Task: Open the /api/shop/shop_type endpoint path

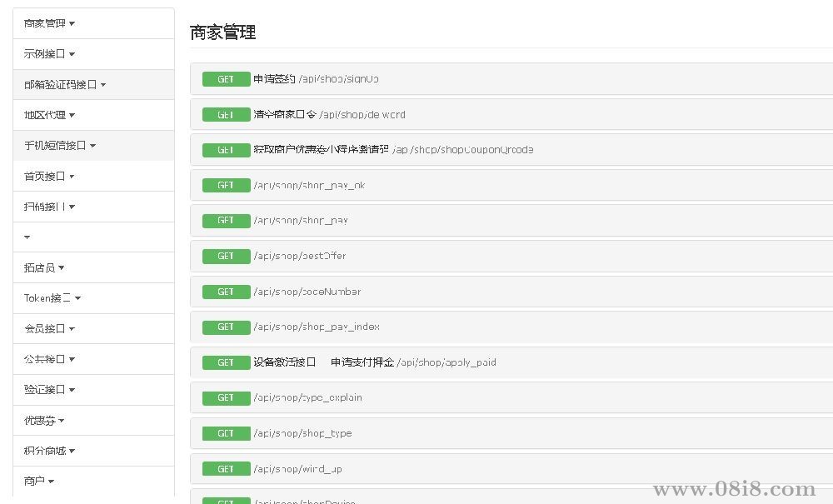Action: coord(303,433)
